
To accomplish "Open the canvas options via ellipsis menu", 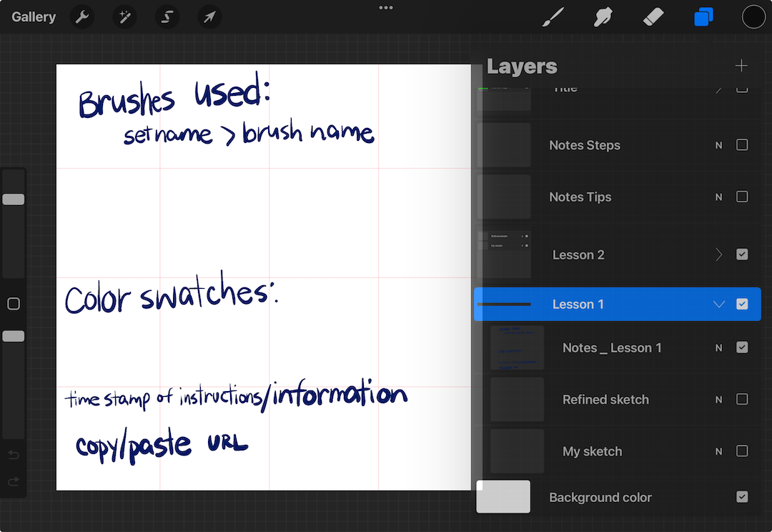I will coord(386,8).
